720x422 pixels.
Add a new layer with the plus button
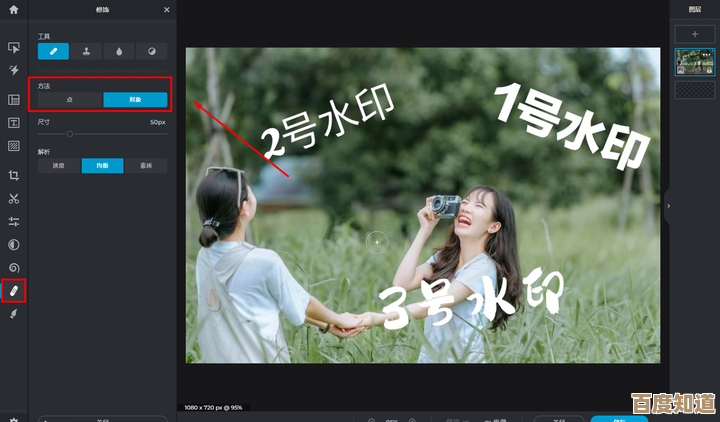click(695, 34)
